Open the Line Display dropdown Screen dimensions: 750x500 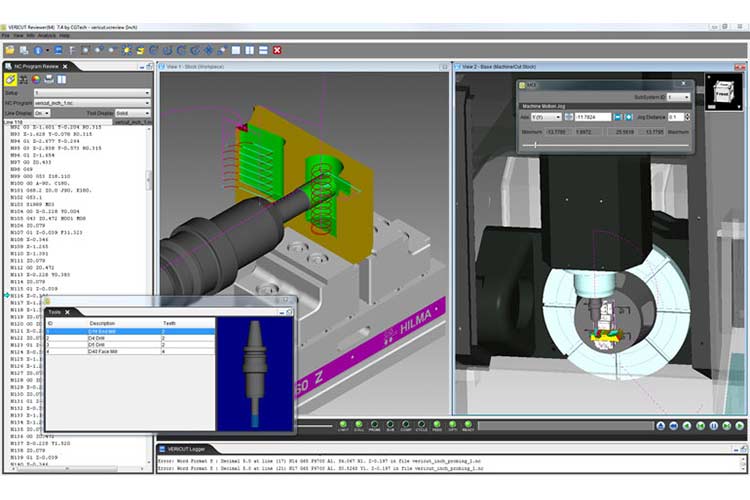click(42, 113)
